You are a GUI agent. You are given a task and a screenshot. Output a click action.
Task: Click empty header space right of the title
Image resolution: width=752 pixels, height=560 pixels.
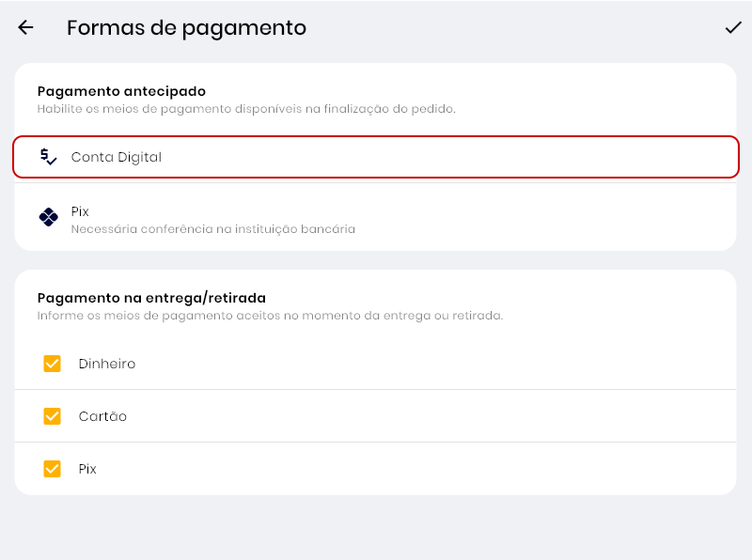(x=517, y=28)
